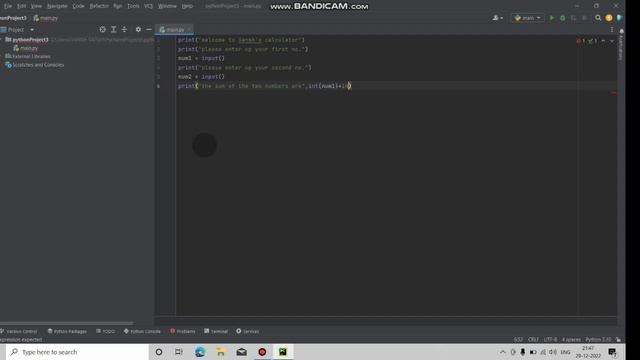
Task: Open editor tabs more options menu
Action: 612,30
